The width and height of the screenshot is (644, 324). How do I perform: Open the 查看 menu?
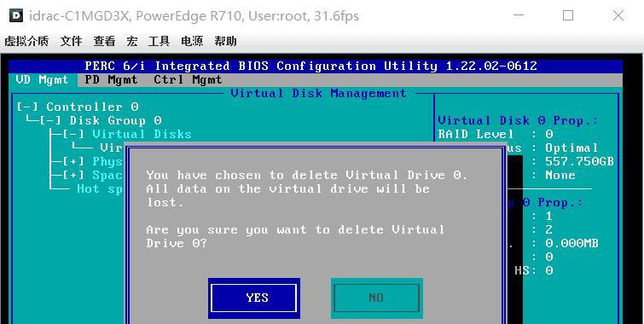[104, 41]
